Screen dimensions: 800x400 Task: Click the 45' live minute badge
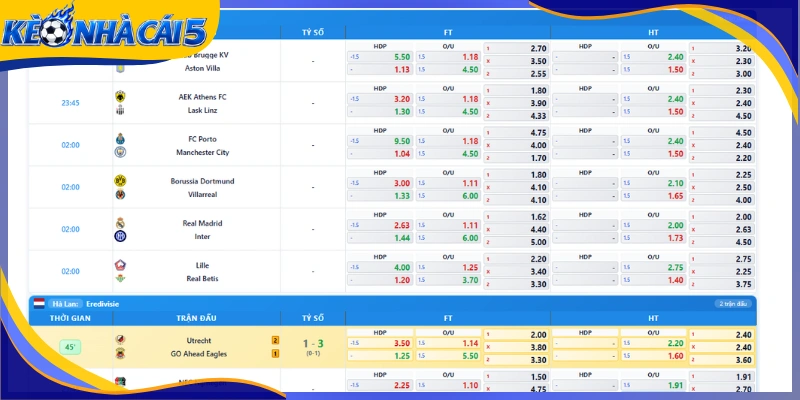pyautogui.click(x=70, y=347)
